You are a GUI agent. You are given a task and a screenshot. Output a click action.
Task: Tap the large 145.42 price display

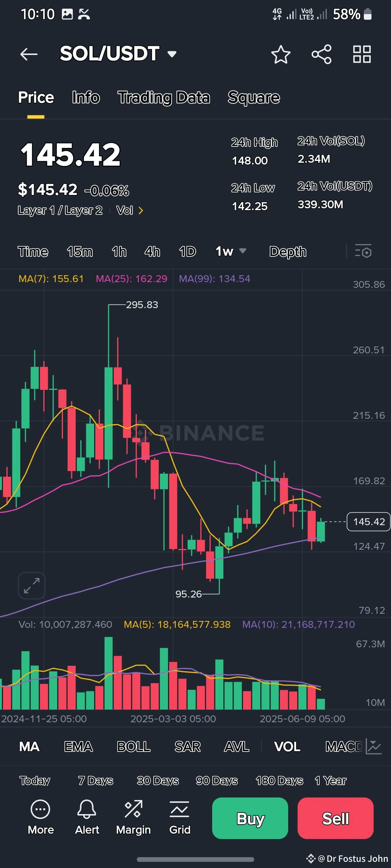[70, 155]
